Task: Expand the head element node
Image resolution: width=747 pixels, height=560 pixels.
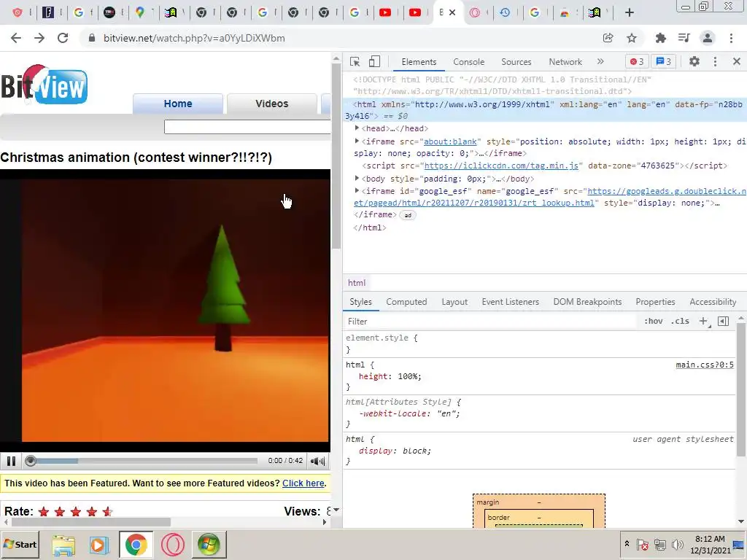Action: pyautogui.click(x=357, y=128)
